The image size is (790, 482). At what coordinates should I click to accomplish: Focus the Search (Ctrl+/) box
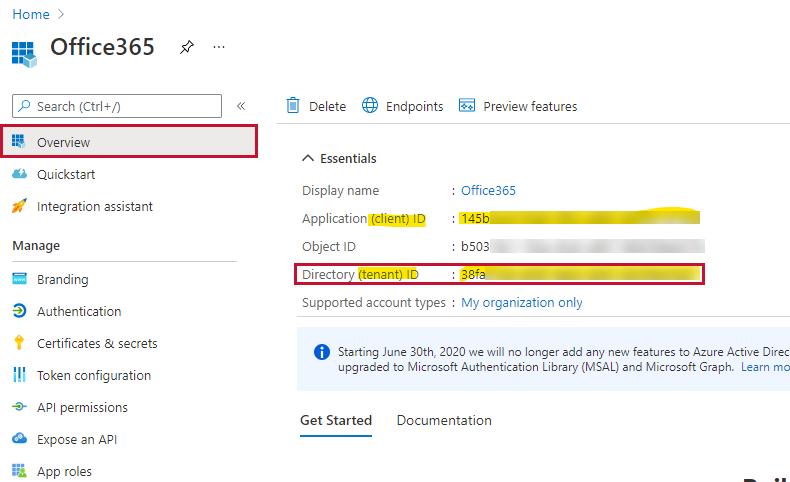(117, 106)
